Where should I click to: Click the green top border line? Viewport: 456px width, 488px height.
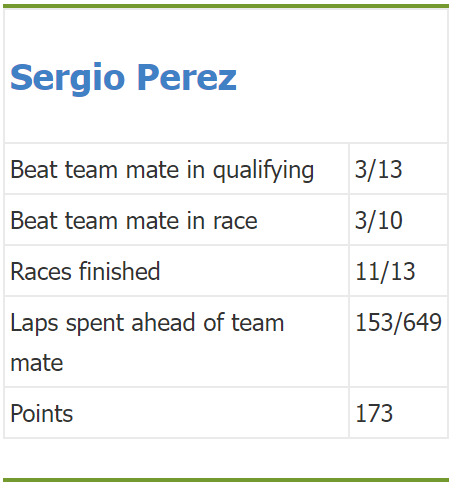[x=226, y=6]
